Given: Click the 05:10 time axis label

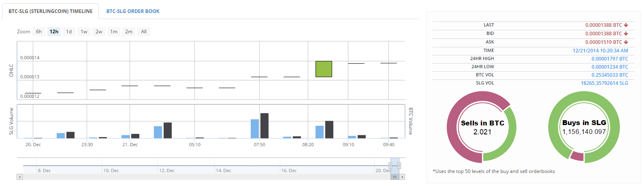Looking at the screenshot, I should click(195, 145).
